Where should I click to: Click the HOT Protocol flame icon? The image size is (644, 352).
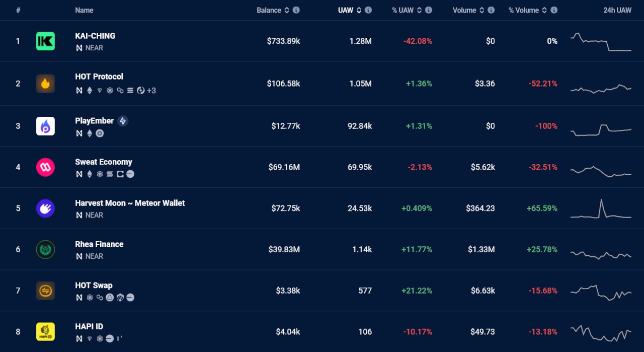pos(45,84)
